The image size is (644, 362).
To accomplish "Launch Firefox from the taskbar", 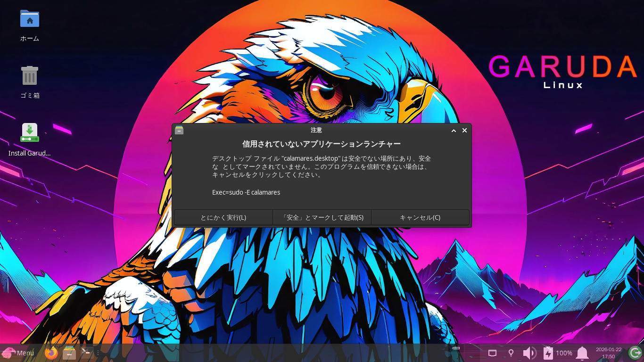I will 51,353.
